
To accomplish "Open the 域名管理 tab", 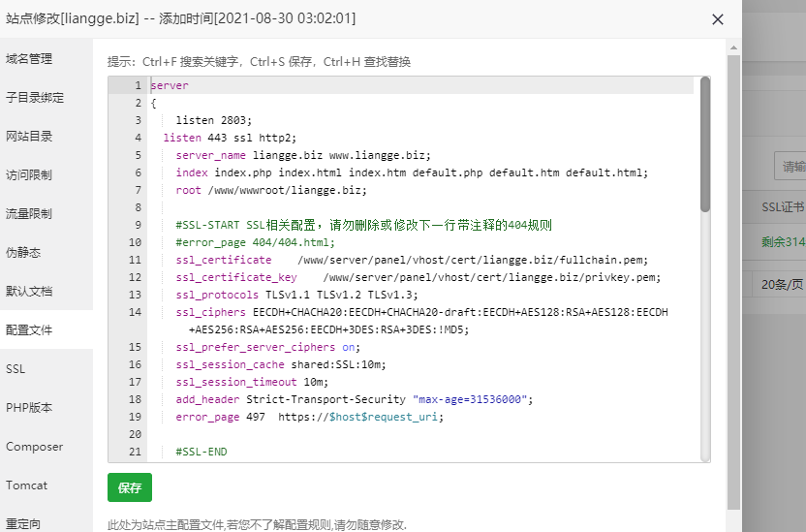I will pos(29,59).
